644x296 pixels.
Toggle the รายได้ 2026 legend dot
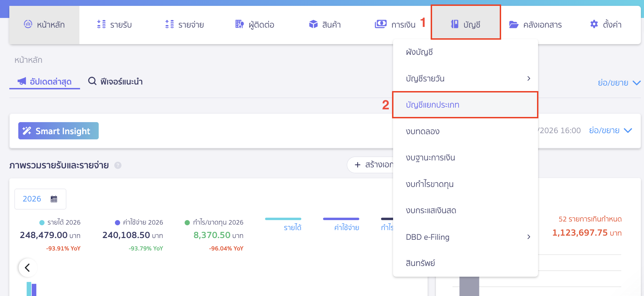(42, 223)
